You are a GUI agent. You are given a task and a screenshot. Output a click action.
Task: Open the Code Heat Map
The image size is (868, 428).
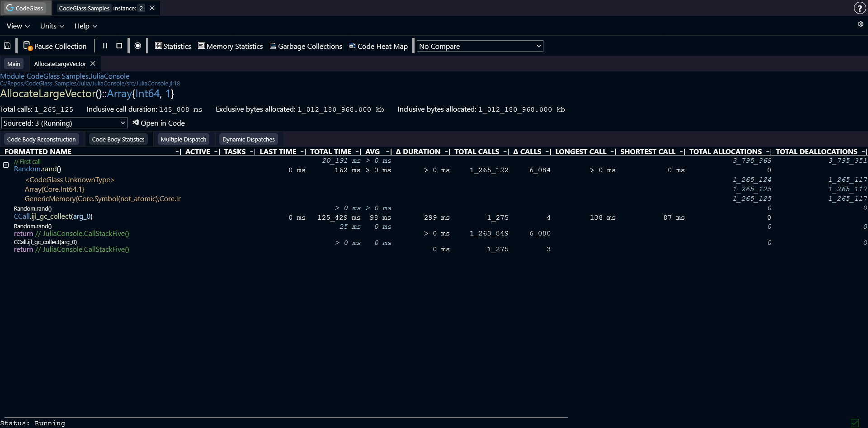[378, 46]
